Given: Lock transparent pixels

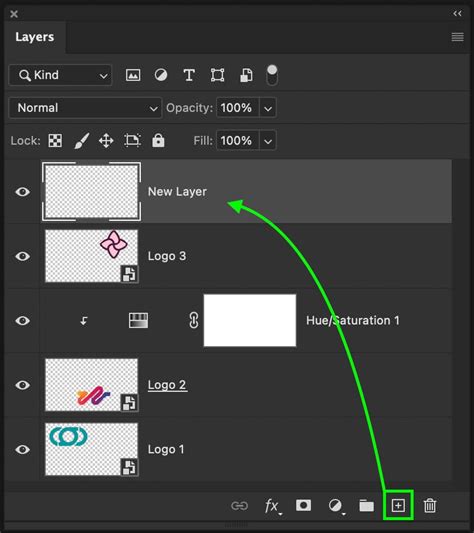Looking at the screenshot, I should coord(55,140).
